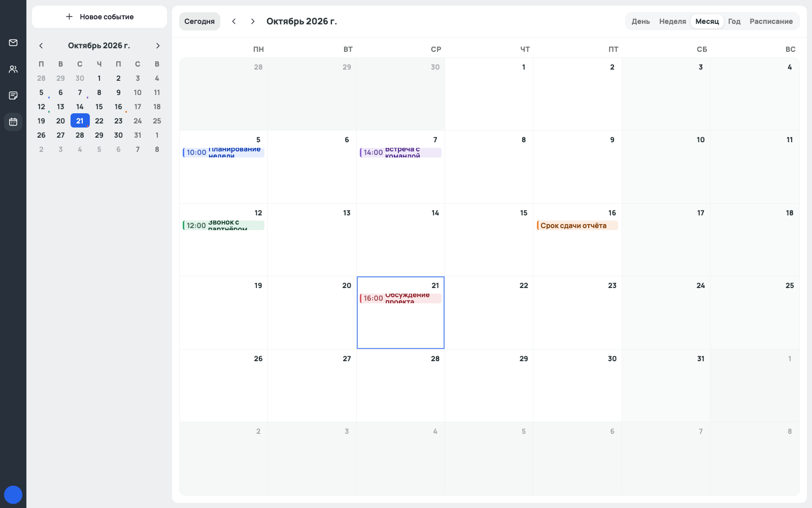Click the mini calendar title Октябрь 2026 г.
Viewport: 812px width, 508px height.
pos(99,46)
